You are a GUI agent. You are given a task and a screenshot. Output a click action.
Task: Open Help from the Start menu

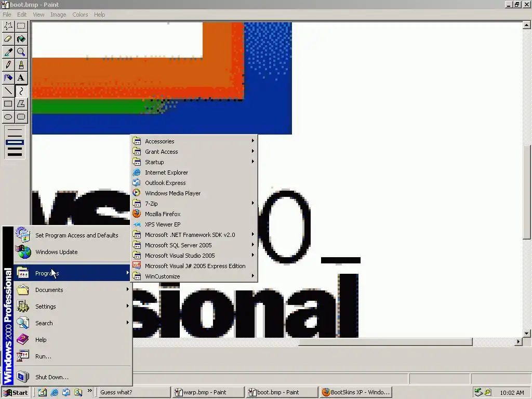pyautogui.click(x=72, y=340)
